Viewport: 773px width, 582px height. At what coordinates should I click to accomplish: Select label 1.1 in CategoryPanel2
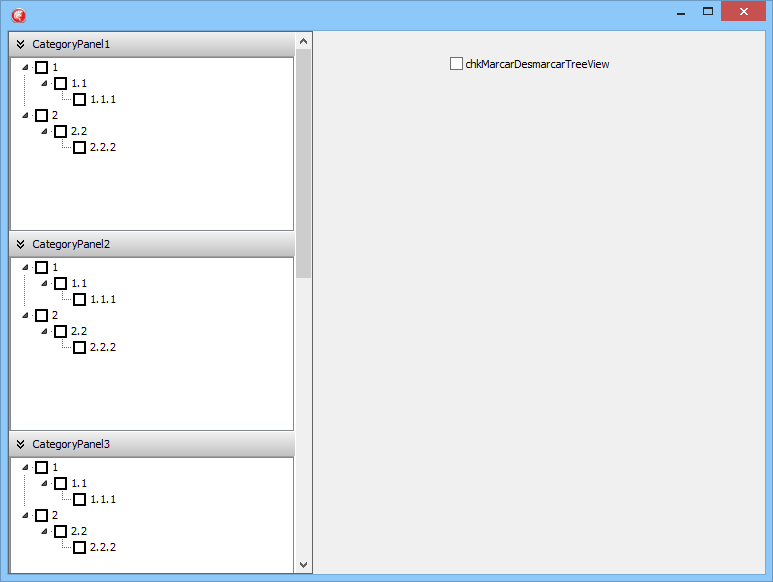[x=79, y=283]
